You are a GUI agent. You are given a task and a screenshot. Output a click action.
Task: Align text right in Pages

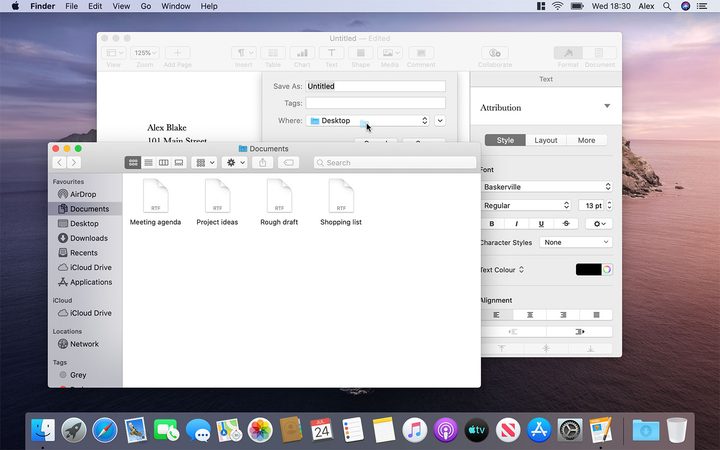tap(563, 315)
